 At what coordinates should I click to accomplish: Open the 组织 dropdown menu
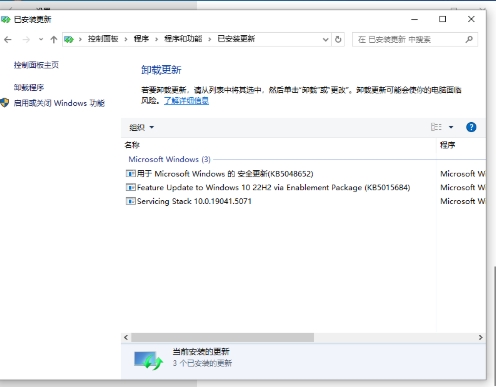tap(141, 127)
